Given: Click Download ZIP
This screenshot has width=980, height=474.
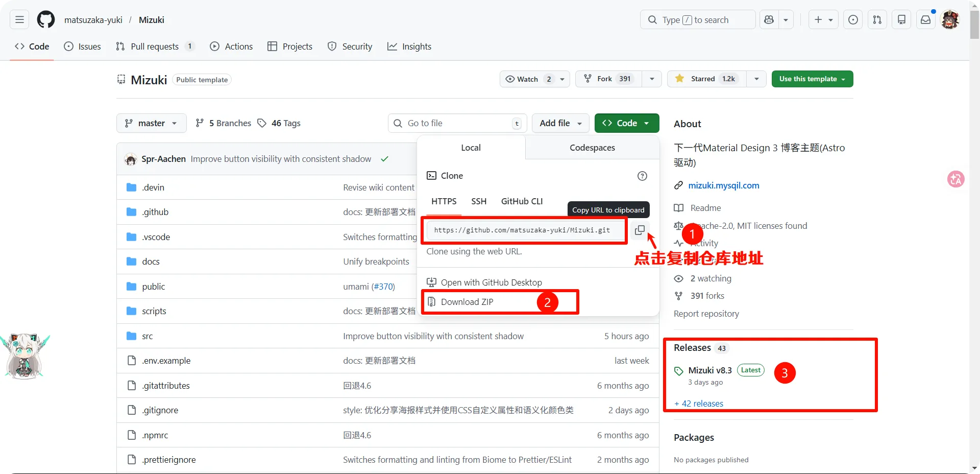Looking at the screenshot, I should [467, 302].
